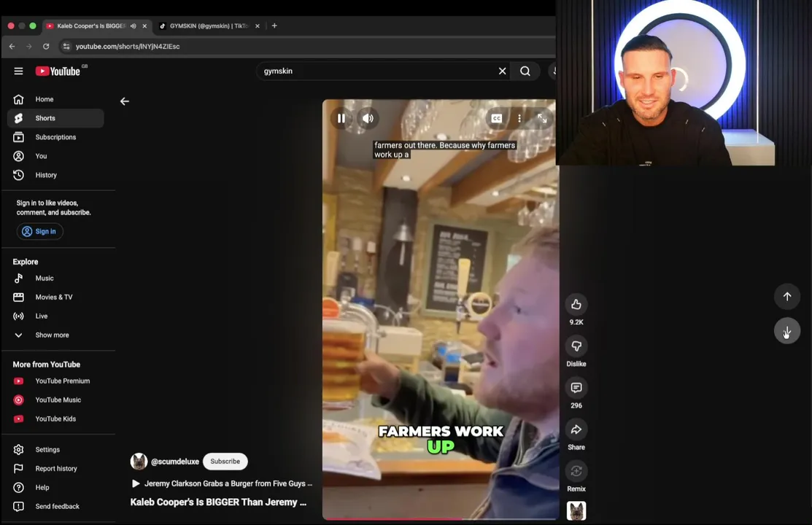Open a new browser tab

[274, 26]
